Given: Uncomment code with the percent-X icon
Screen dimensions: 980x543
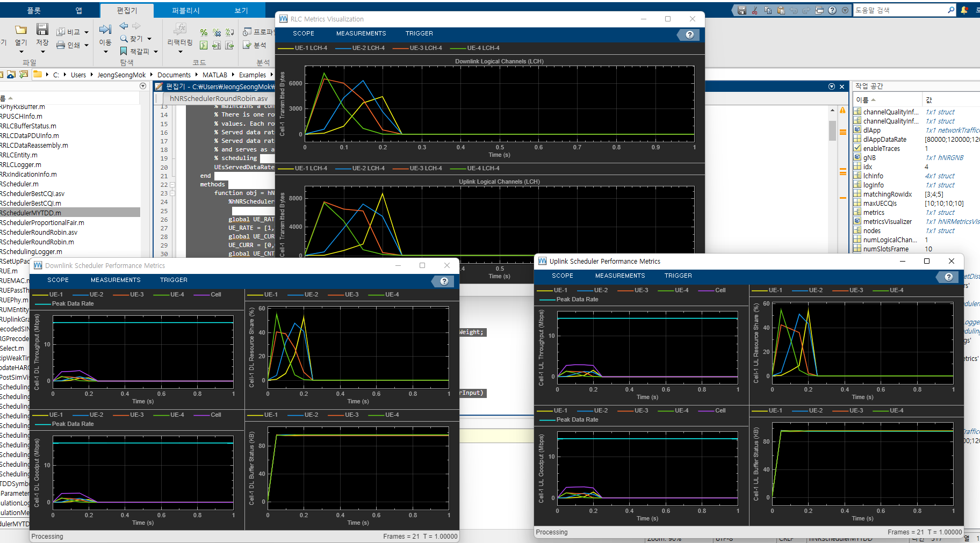Looking at the screenshot, I should [x=217, y=33].
